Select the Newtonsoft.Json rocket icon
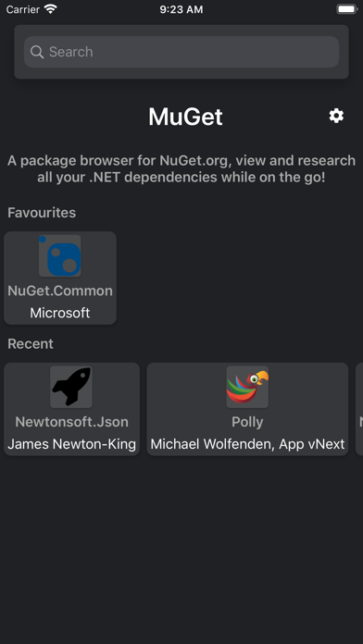The image size is (363, 644). [71, 388]
